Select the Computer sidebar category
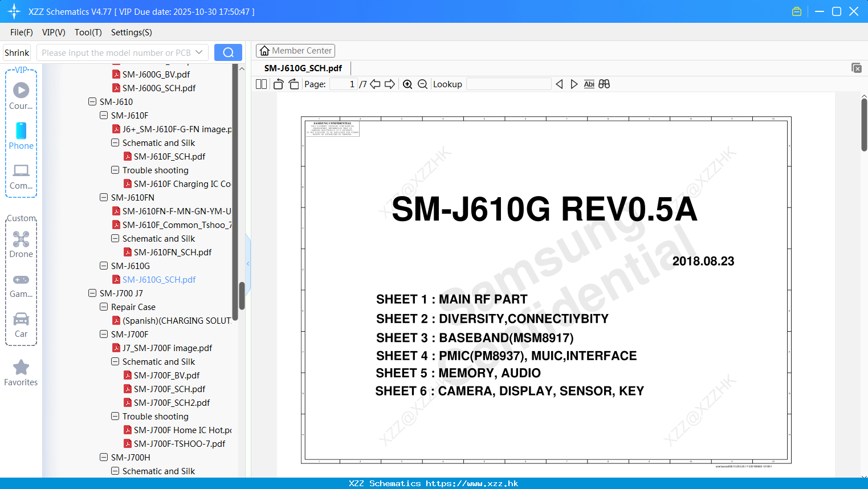 pos(21,176)
